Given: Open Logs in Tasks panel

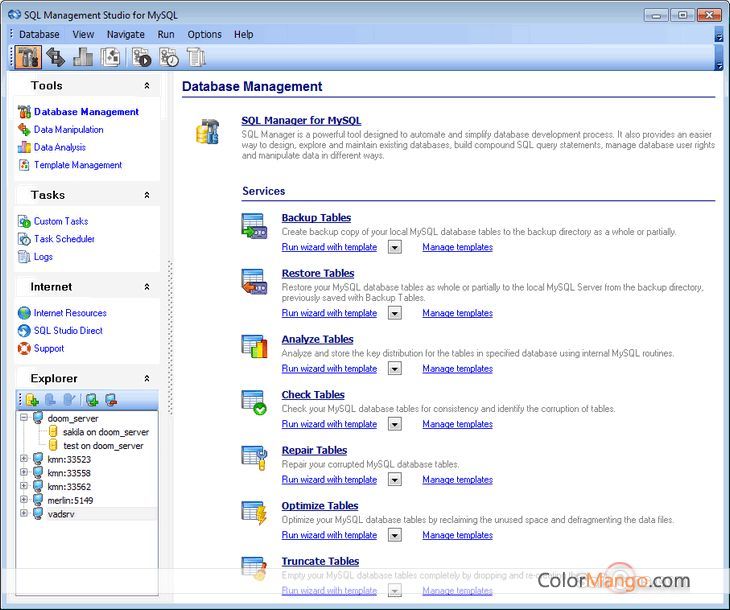Looking at the screenshot, I should pyautogui.click(x=43, y=257).
